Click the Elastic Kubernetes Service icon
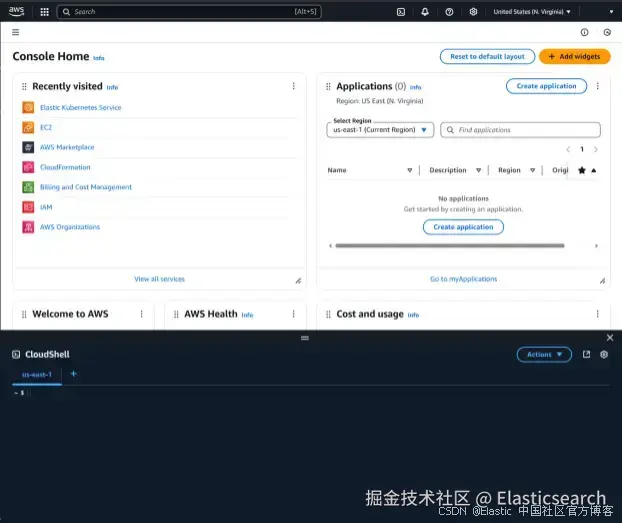Viewport: 622px width, 523px height. pos(28,108)
